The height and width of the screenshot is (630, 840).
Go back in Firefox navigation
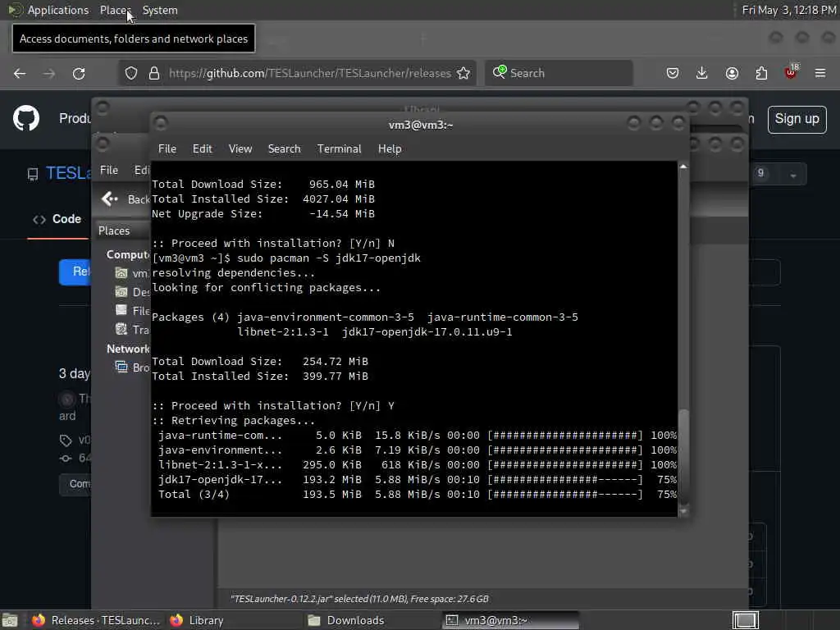pyautogui.click(x=20, y=73)
